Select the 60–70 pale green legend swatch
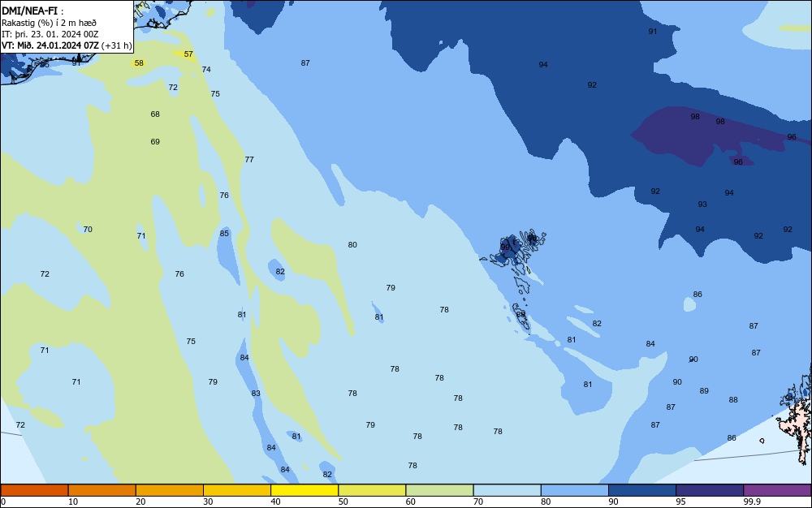Screen dimensions: 812x508 coord(439,490)
